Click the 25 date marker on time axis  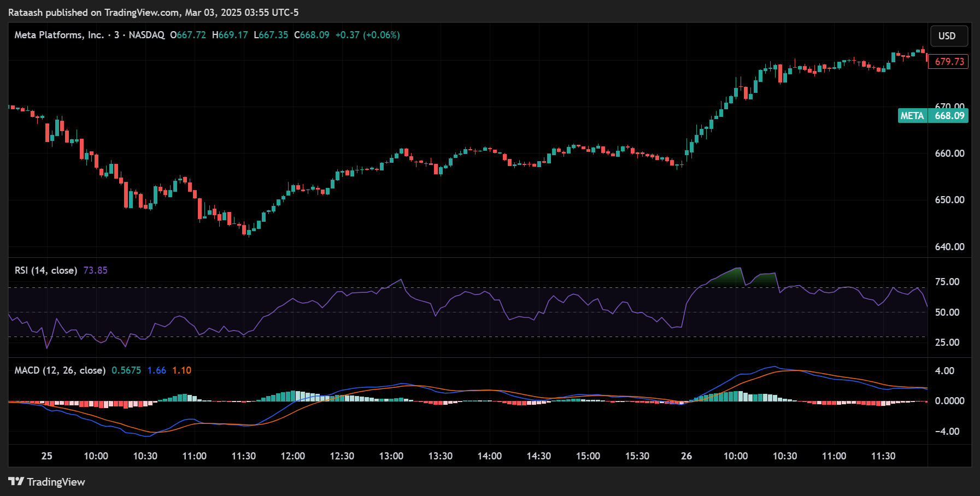click(x=47, y=456)
